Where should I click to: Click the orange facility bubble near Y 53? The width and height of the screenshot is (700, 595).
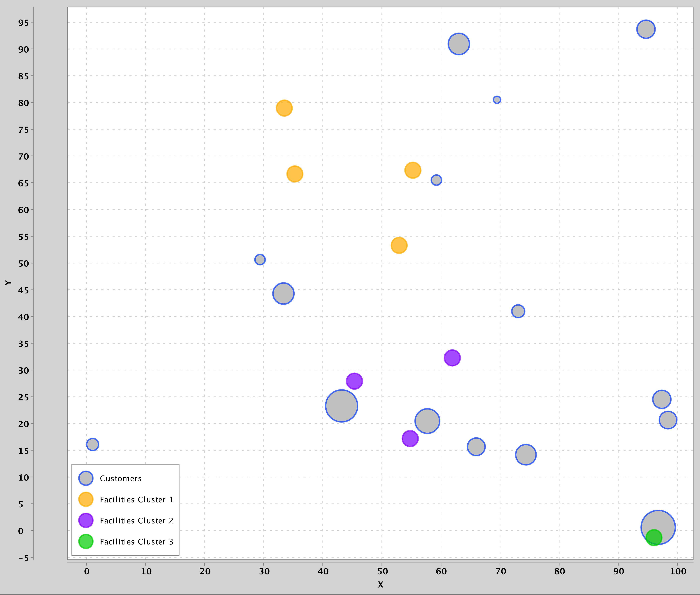(x=399, y=245)
